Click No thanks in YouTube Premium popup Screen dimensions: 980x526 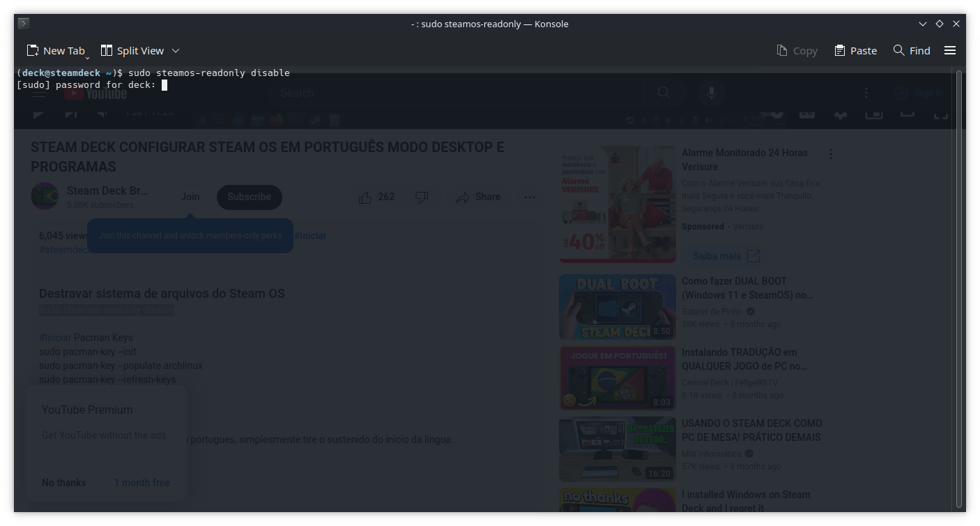(64, 483)
